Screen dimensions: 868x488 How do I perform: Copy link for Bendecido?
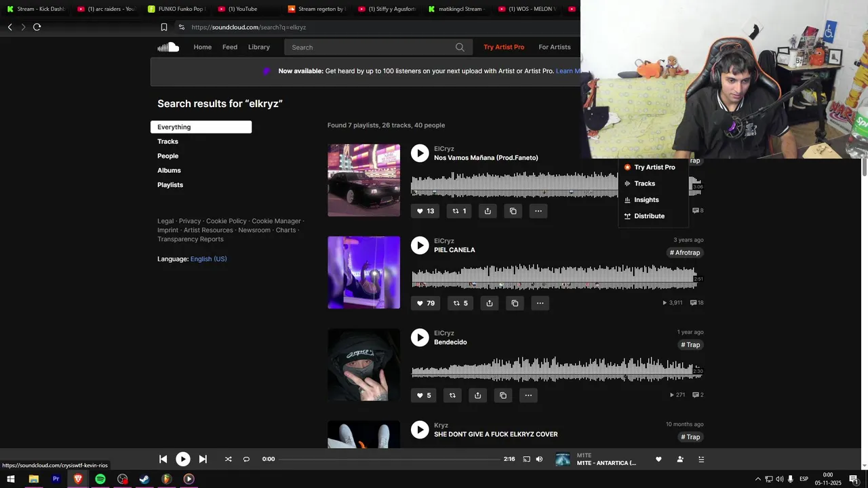[x=502, y=395]
